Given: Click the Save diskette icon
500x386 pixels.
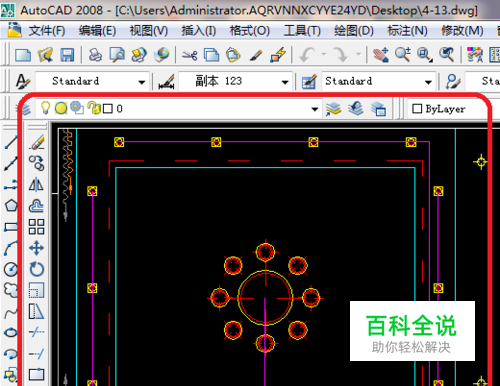Looking at the screenshot, I should point(67,55).
